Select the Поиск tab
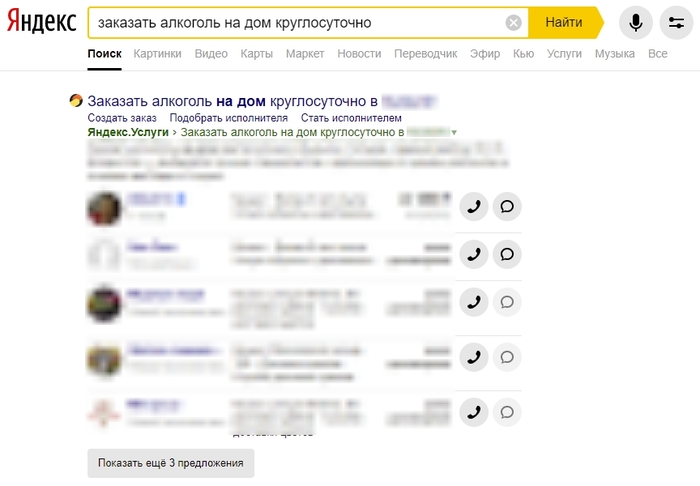This screenshot has width=700, height=486. (104, 54)
